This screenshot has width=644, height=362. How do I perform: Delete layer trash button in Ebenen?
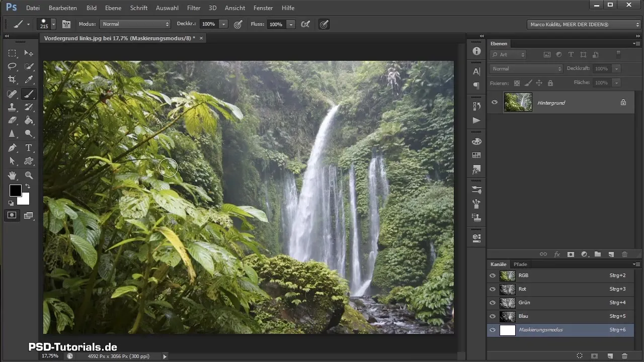click(x=624, y=254)
